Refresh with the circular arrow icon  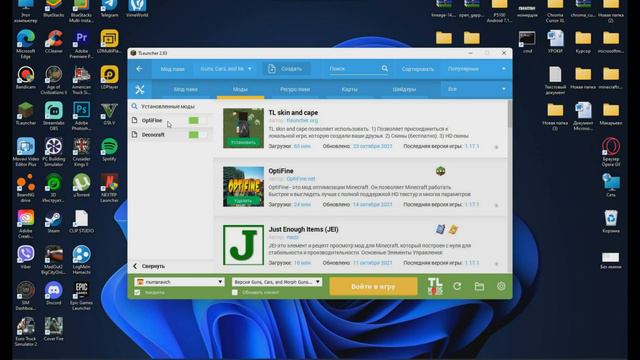coord(457,286)
